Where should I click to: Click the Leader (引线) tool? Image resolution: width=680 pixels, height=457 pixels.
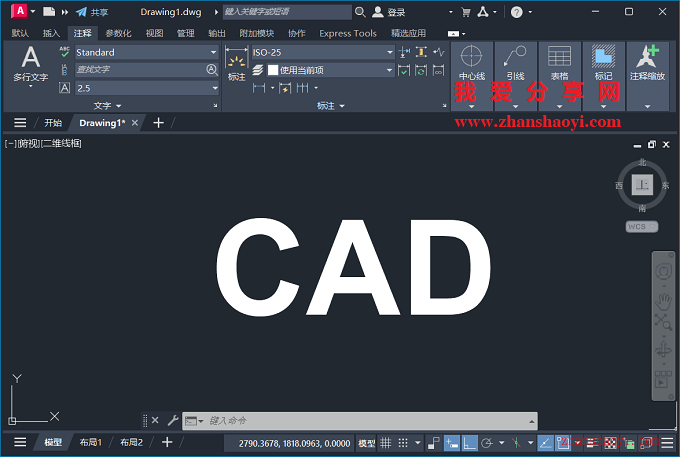515,63
